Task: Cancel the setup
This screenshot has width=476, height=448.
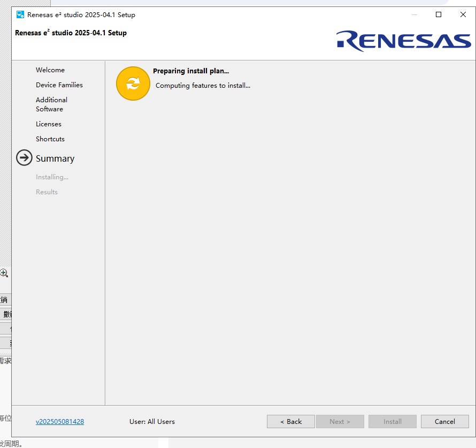Action: coord(445,422)
